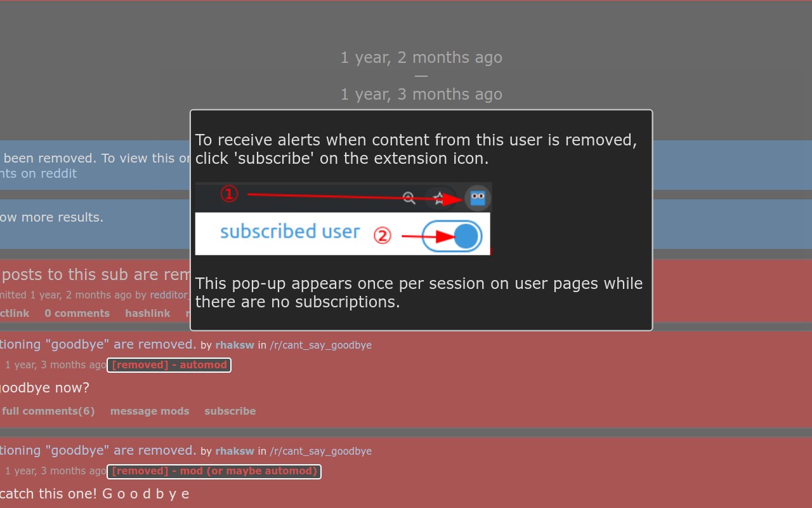Open rhaksw's profile beside the automod-removed comment

click(235, 345)
